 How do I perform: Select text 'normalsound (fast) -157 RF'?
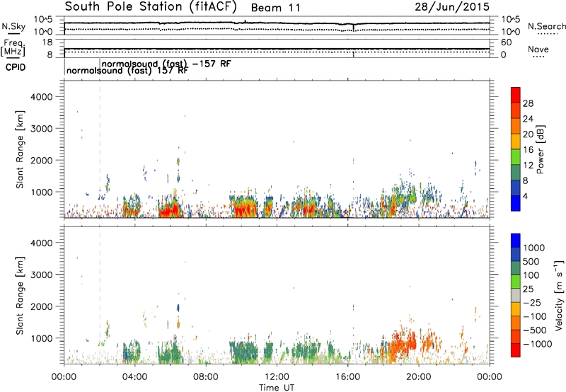(166, 64)
